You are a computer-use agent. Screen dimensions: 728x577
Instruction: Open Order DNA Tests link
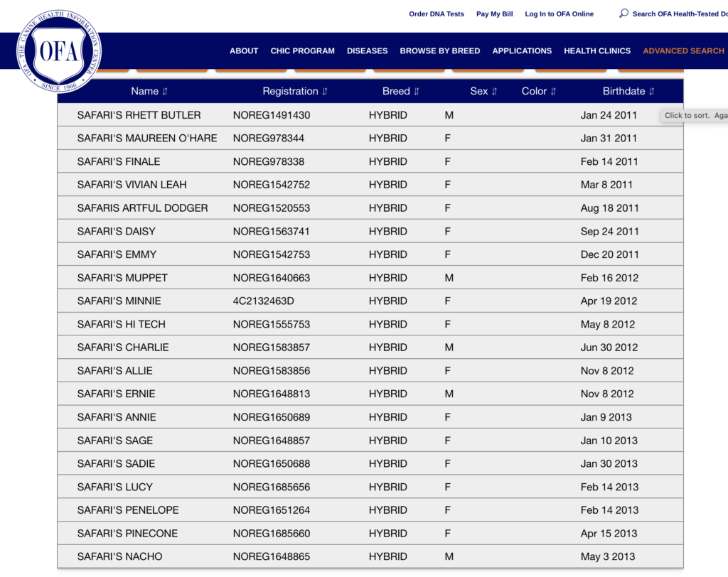point(437,14)
